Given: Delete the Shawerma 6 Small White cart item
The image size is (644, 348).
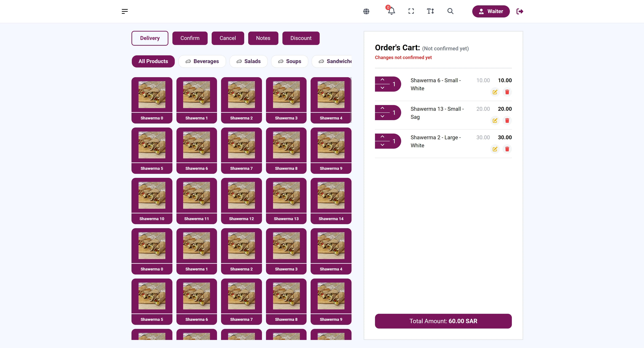Looking at the screenshot, I should (x=507, y=92).
